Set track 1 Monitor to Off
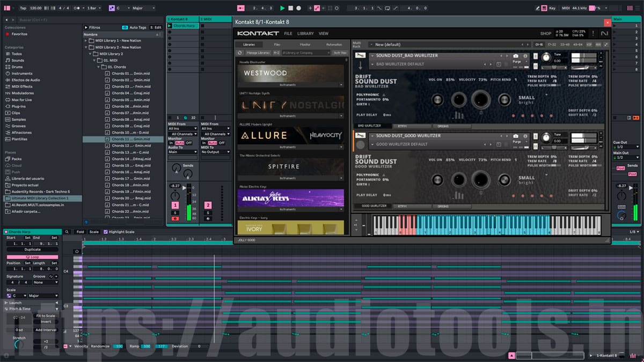Viewport: 644px width, 362px height. click(188, 143)
